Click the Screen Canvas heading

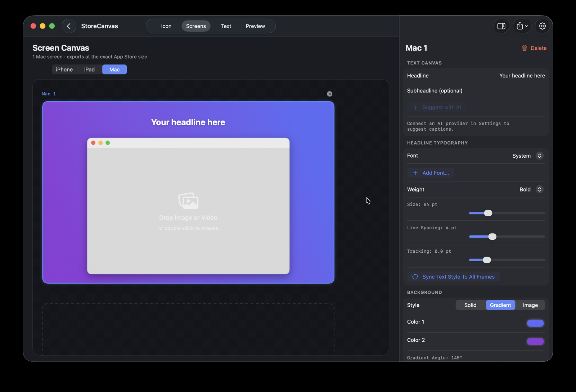tap(61, 48)
